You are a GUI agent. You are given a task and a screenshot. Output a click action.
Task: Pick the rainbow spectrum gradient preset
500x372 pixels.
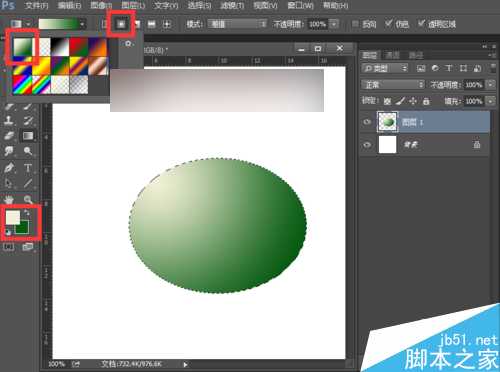22,84
